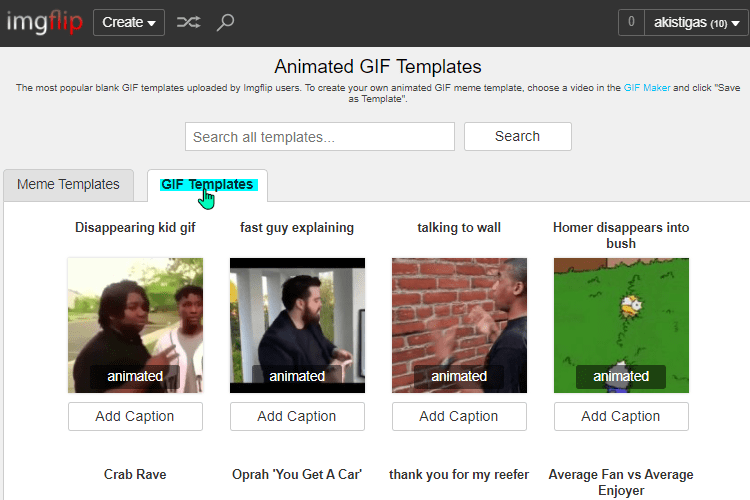Open the talking to wall title
The height and width of the screenshot is (500, 750).
[x=459, y=228]
